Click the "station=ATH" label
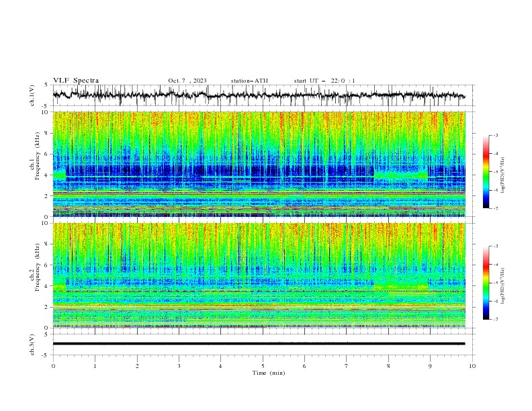This screenshot has width=532, height=411. pos(249,81)
